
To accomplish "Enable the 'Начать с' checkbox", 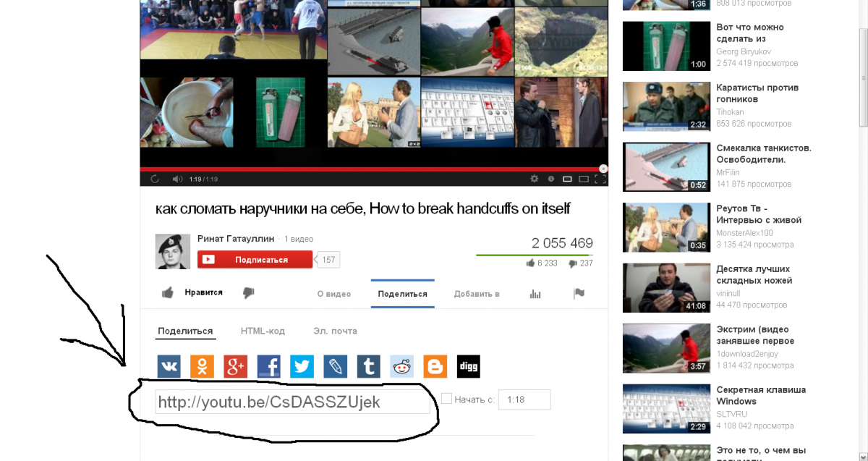I will (446, 399).
